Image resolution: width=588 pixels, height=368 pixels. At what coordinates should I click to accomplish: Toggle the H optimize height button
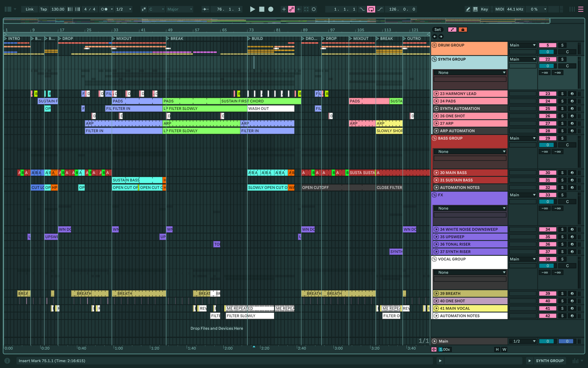pyautogui.click(x=497, y=349)
